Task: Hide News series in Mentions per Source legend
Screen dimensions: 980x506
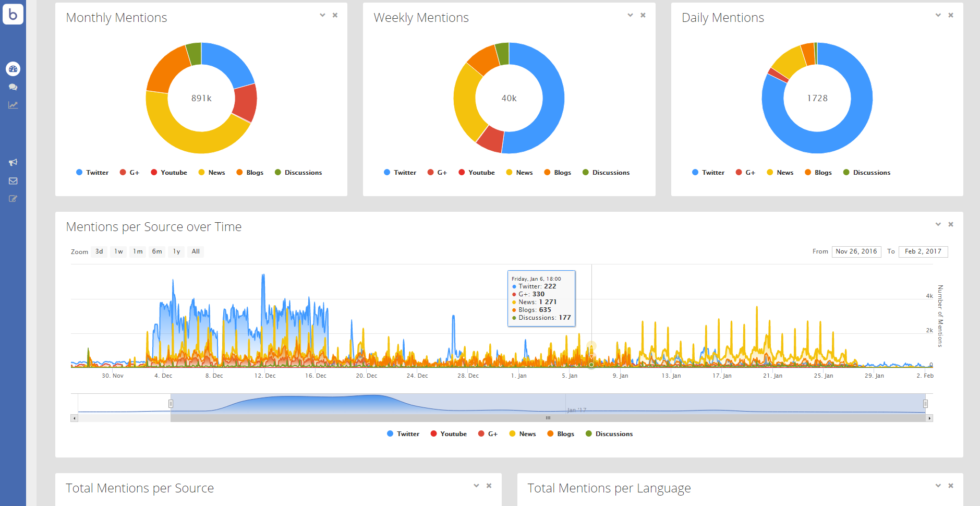Action: (x=523, y=433)
